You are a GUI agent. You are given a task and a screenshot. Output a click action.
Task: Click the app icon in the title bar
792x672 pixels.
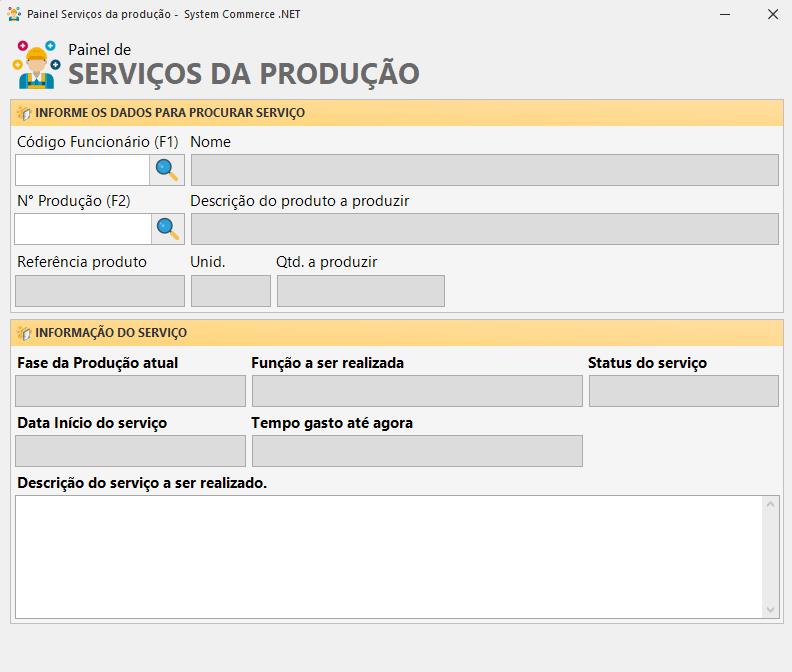tap(14, 14)
